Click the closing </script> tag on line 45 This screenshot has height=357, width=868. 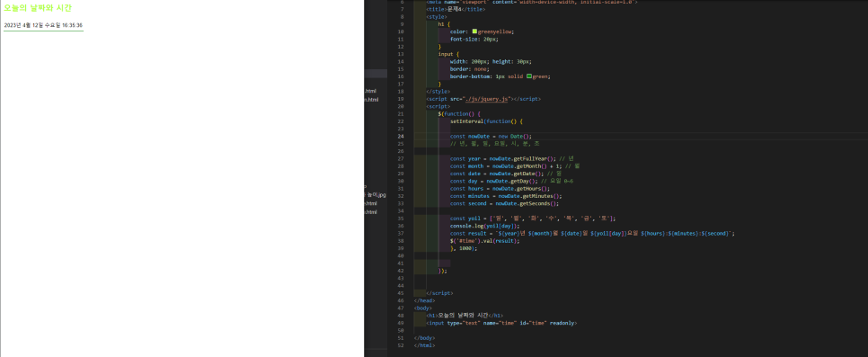pyautogui.click(x=439, y=292)
